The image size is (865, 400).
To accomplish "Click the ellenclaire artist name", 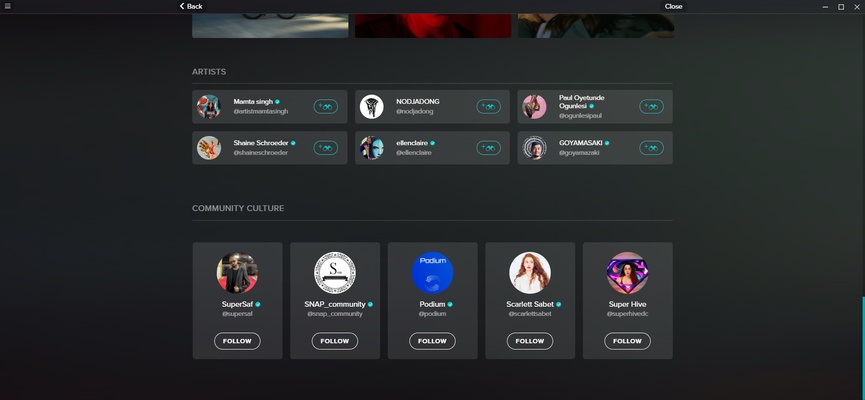I will tap(412, 143).
